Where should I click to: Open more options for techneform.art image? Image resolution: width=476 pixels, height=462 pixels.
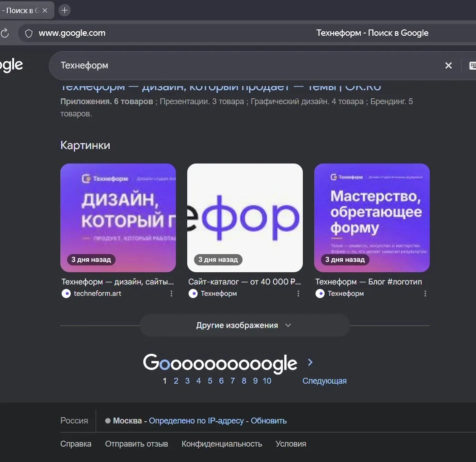(171, 294)
